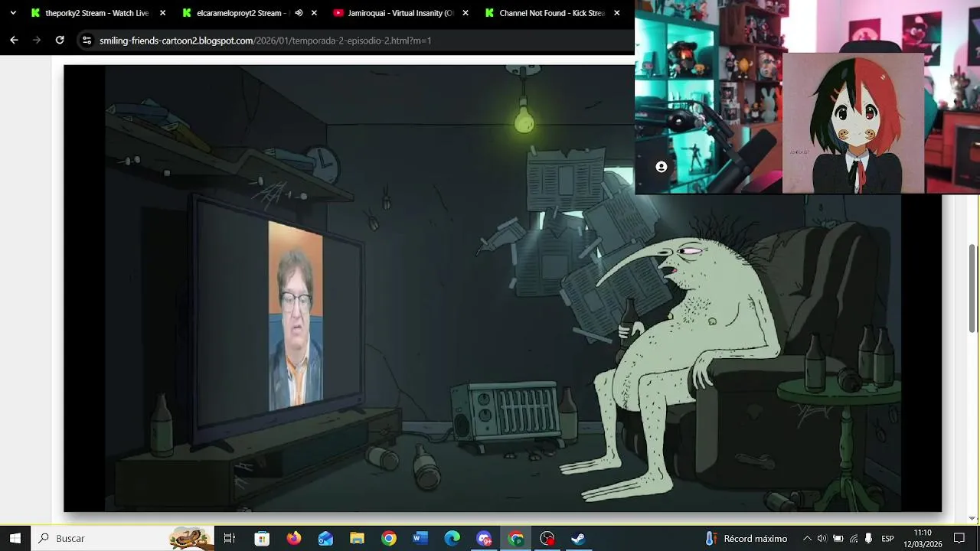
Task: Open File Explorer from taskbar
Action: tap(357, 538)
